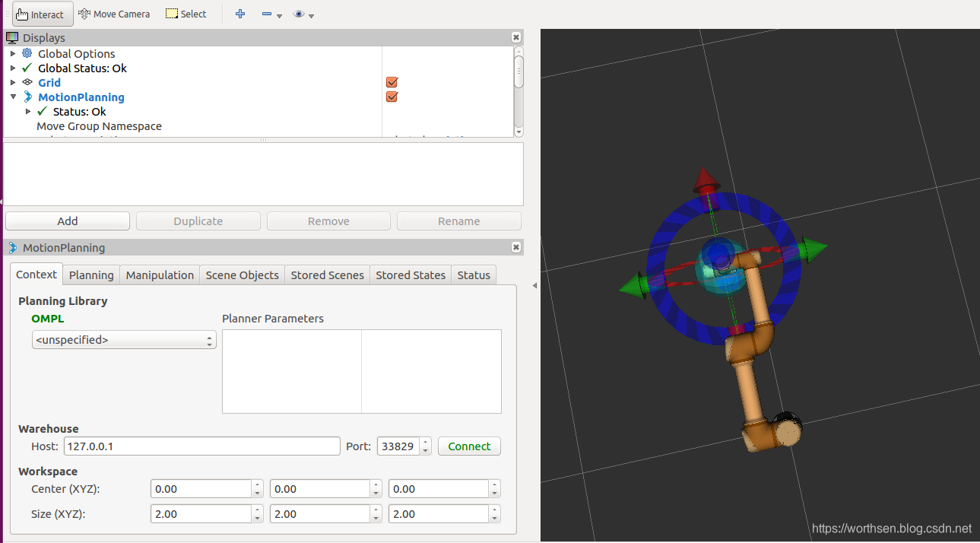
Task: Decrease Size Z with stepper down arrow
Action: (495, 519)
